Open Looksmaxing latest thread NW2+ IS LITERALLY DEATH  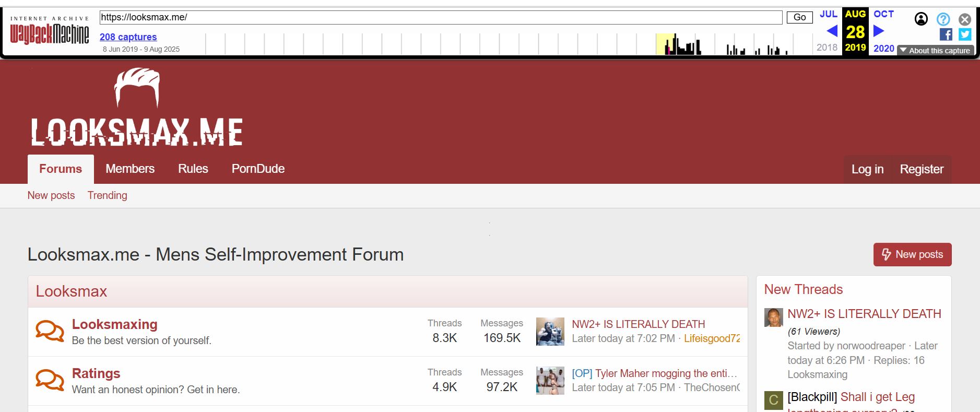tap(639, 324)
